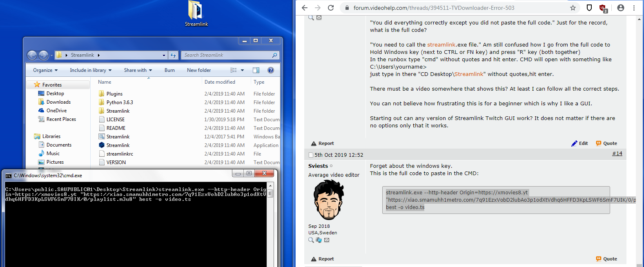This screenshot has height=267, width=644.
Task: Change your view using the view icon
Action: coord(234,70)
